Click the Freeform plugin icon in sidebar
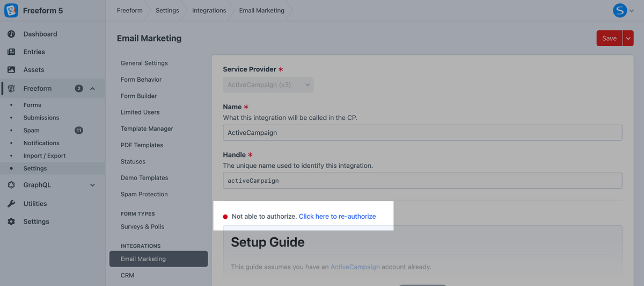This screenshot has width=644, height=286. pos(11,88)
